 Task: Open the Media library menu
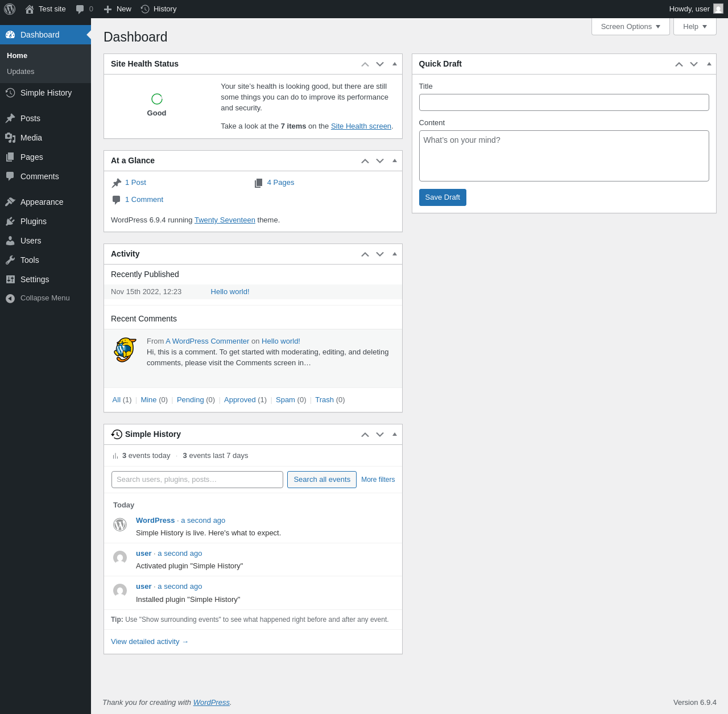(x=45, y=138)
